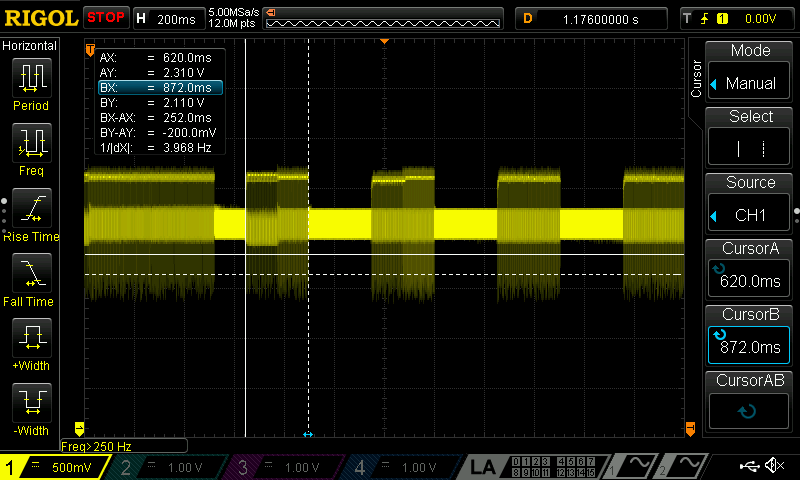Click the BY 2.110 V cursor readout
This screenshot has width=800, height=480.
[152, 103]
